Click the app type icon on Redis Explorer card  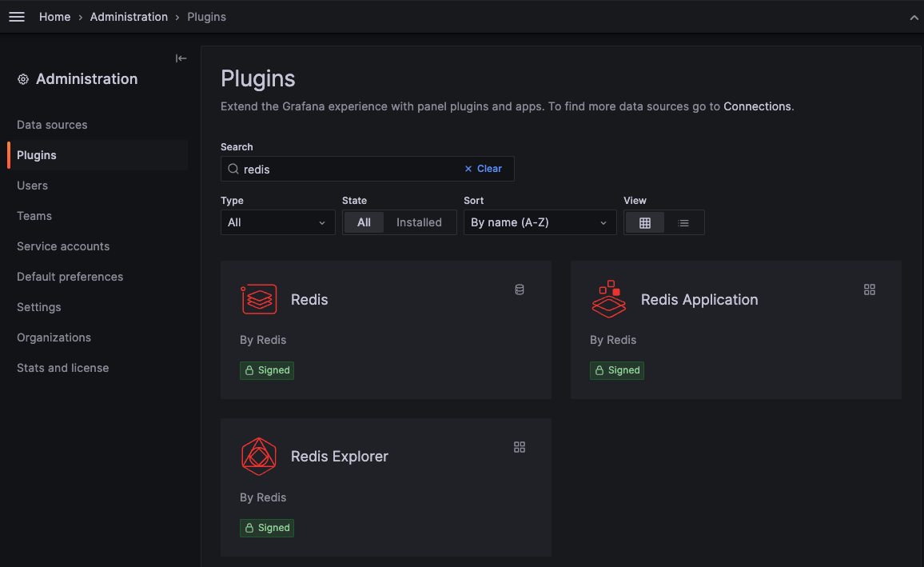point(520,447)
